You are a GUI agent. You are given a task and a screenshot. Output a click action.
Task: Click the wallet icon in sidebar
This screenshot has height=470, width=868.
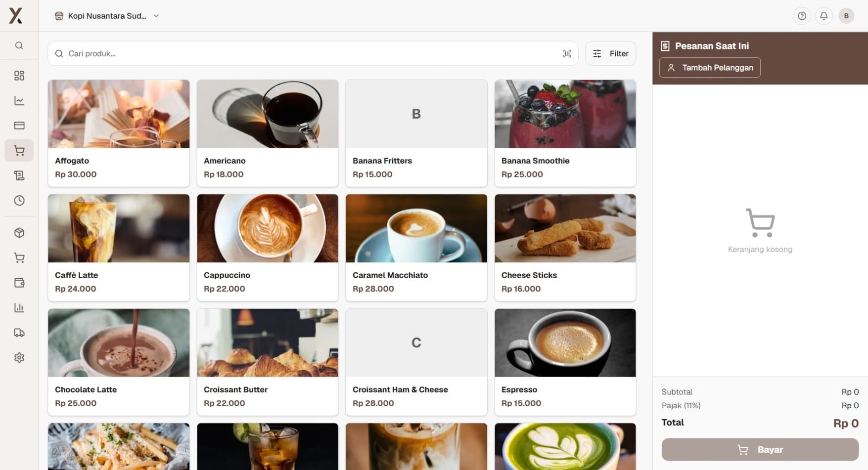19,283
